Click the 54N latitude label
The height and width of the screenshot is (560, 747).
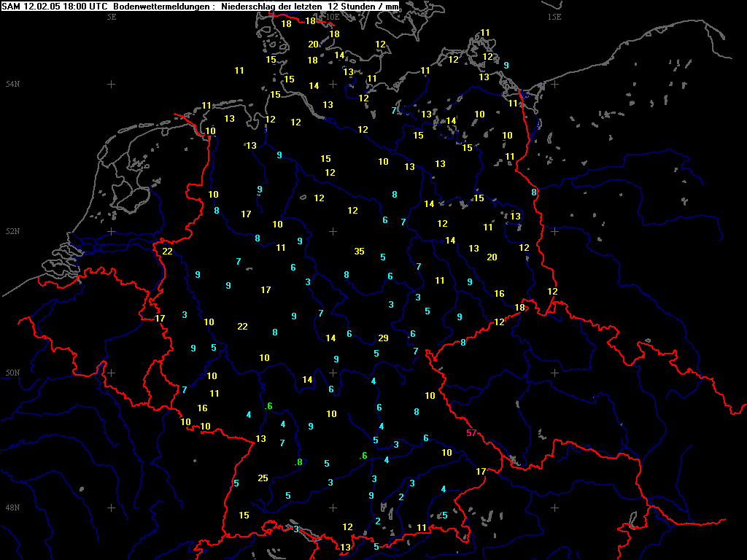12,85
